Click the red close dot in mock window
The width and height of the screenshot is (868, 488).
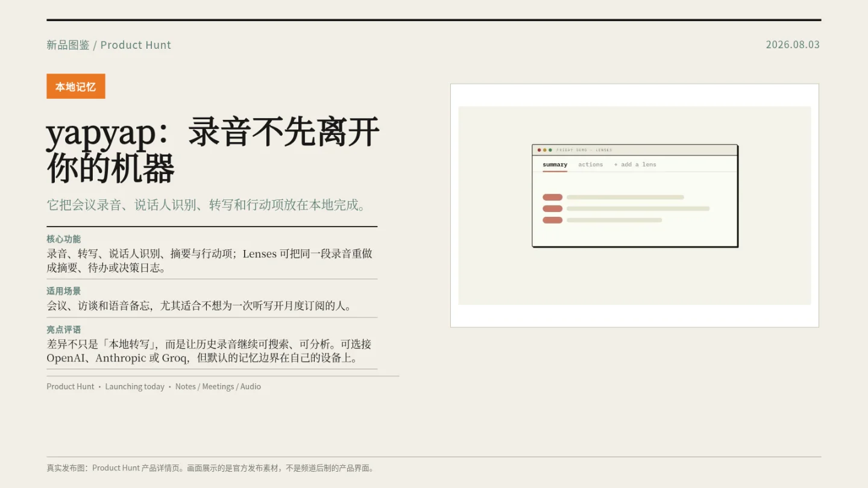tap(539, 150)
